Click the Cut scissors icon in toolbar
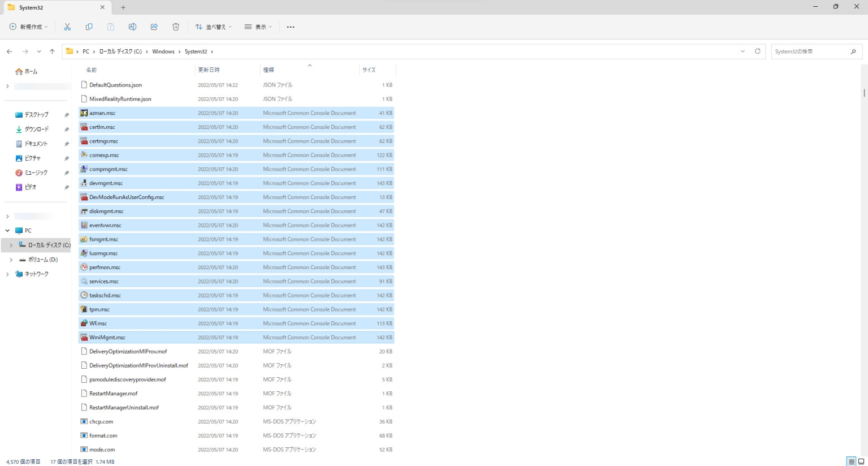This screenshot has width=868, height=466. 67,27
